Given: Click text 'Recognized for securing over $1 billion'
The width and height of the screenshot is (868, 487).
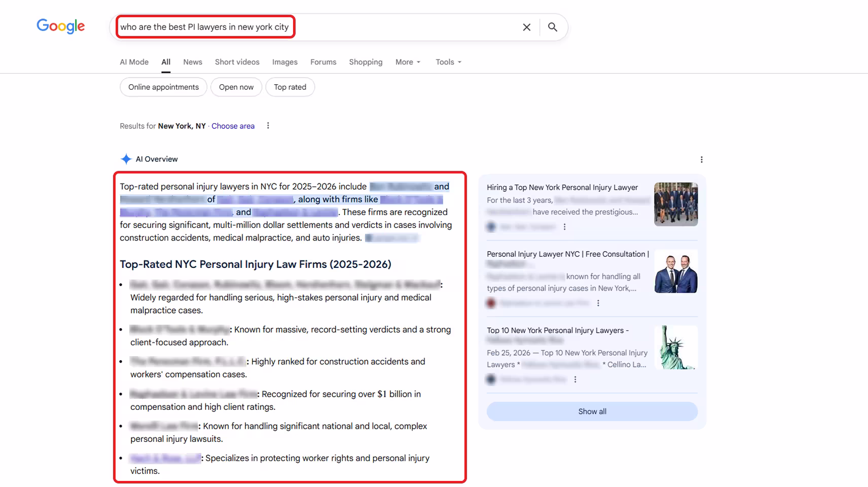Looking at the screenshot, I should click(x=341, y=394).
